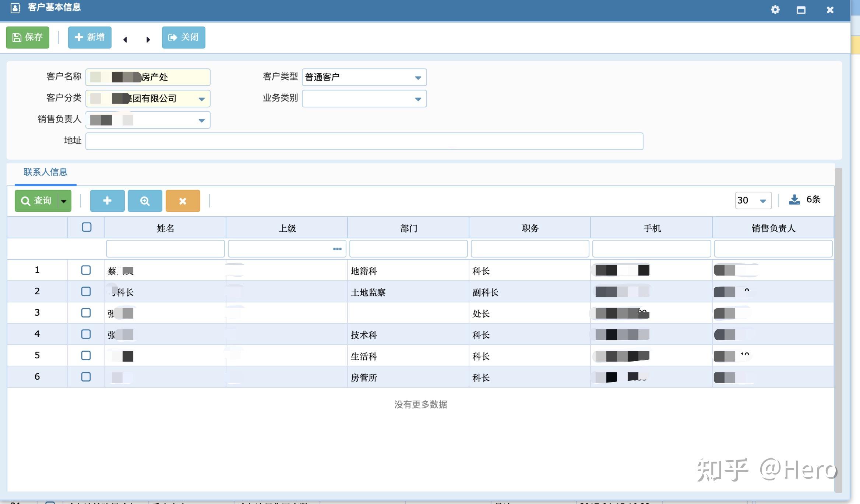The image size is (860, 504).
Task: Sort by the 手机 column header
Action: pyautogui.click(x=652, y=228)
